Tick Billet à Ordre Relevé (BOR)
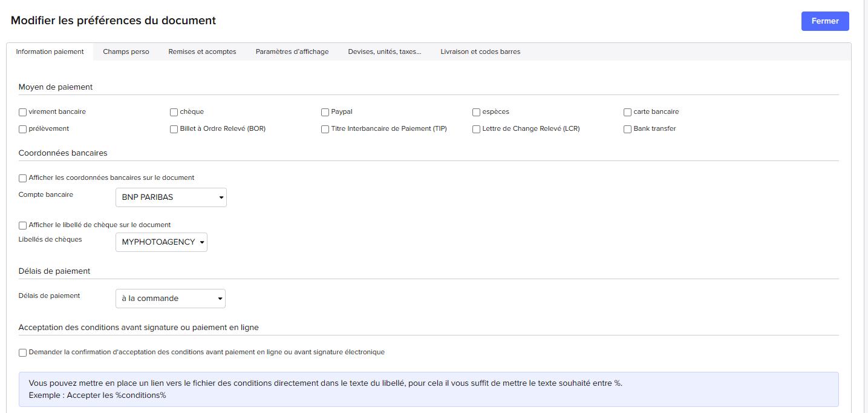 pyautogui.click(x=174, y=129)
